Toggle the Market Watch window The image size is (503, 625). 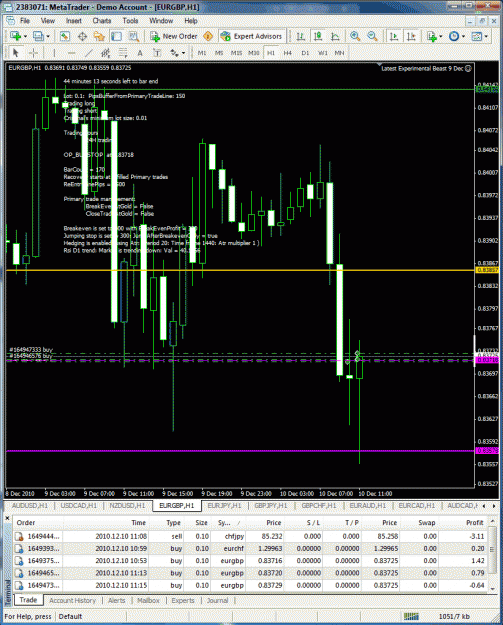65,36
